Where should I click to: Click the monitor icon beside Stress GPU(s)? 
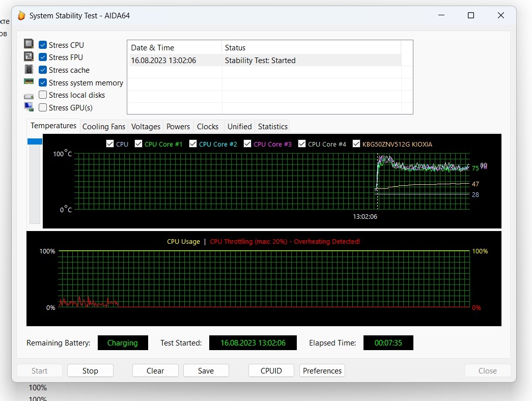point(29,107)
